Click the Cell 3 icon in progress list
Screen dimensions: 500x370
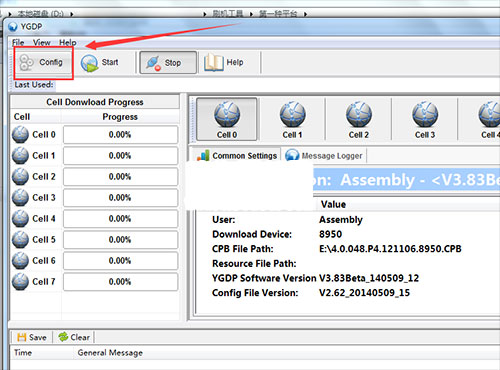pos(20,198)
